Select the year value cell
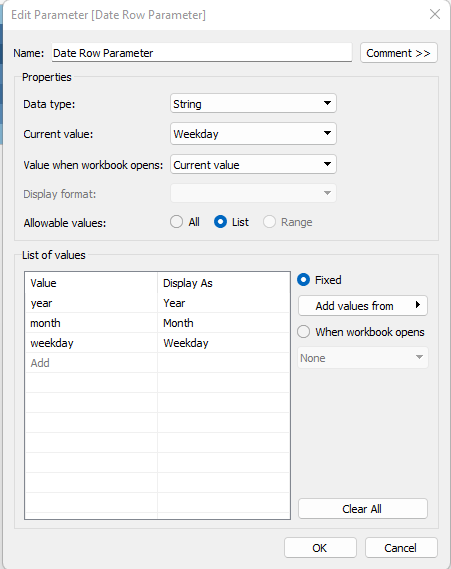This screenshot has width=451, height=569. (91, 303)
